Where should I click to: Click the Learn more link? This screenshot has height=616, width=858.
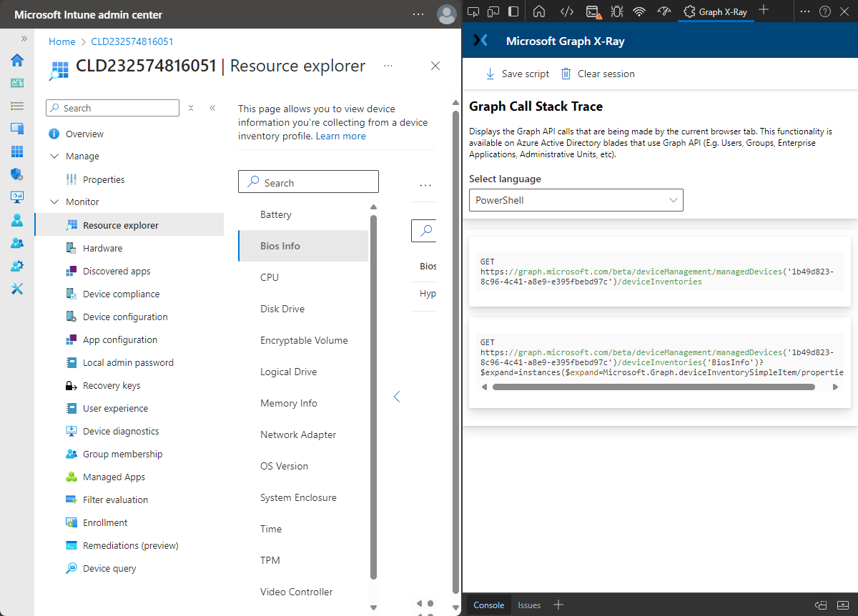point(340,136)
